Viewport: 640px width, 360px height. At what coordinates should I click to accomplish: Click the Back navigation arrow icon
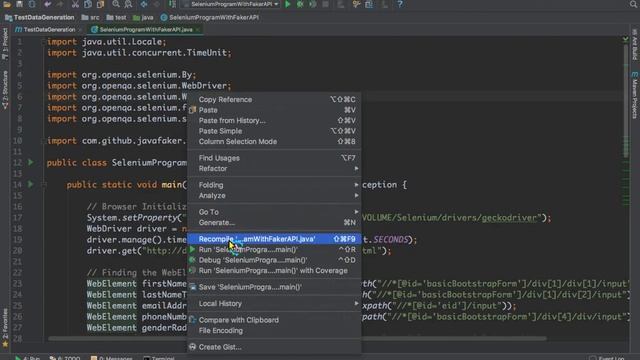[144, 4]
